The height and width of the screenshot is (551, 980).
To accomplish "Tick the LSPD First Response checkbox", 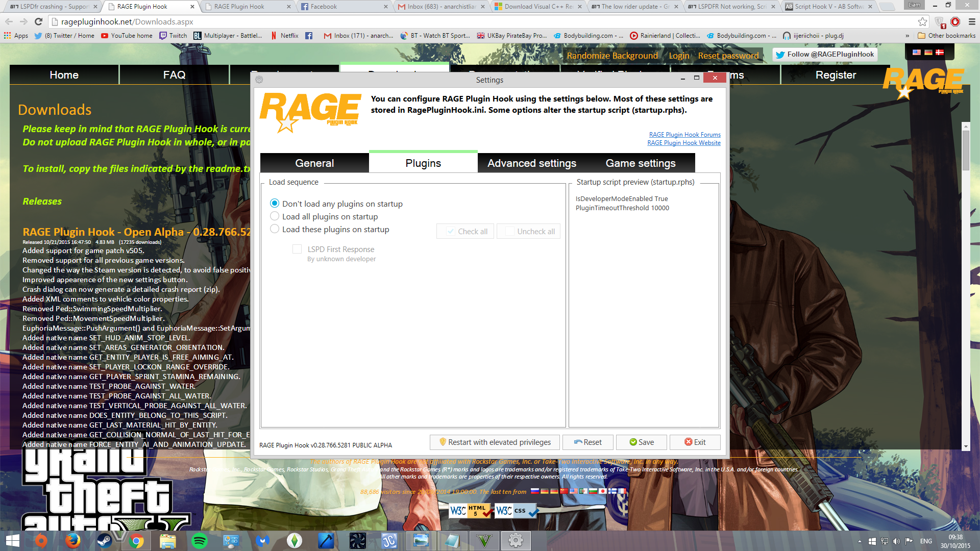I will tap(297, 249).
